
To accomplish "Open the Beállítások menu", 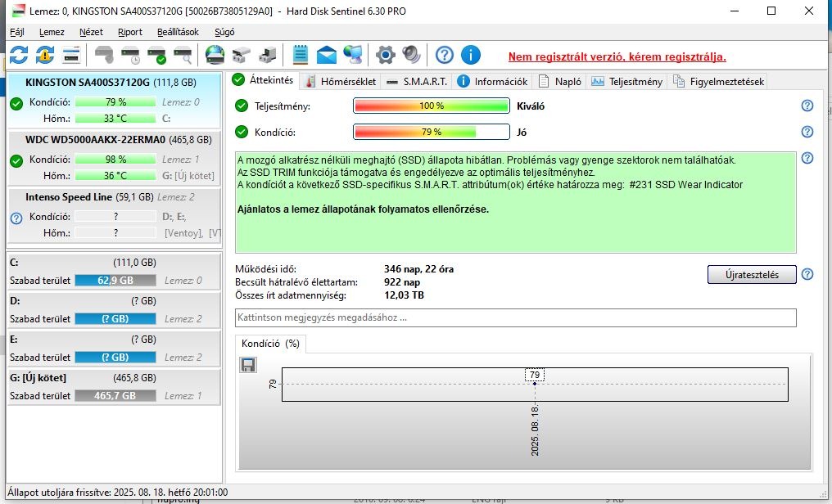I will tap(178, 32).
